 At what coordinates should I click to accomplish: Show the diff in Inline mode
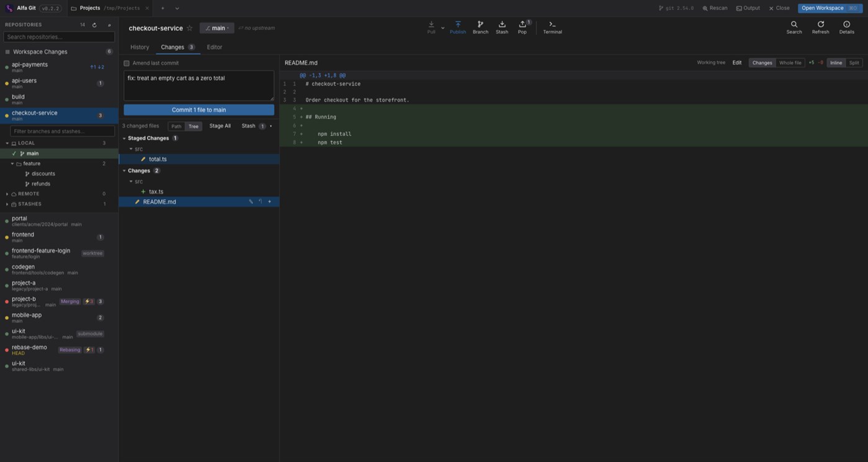[x=836, y=63]
